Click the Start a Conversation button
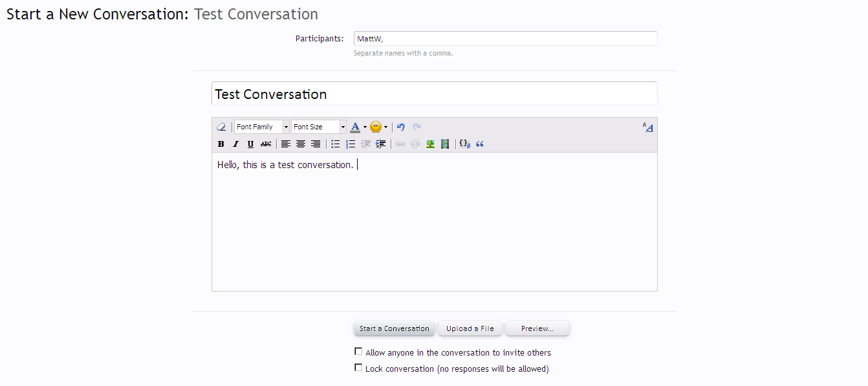Screen dimensions: 868x386 [395, 328]
